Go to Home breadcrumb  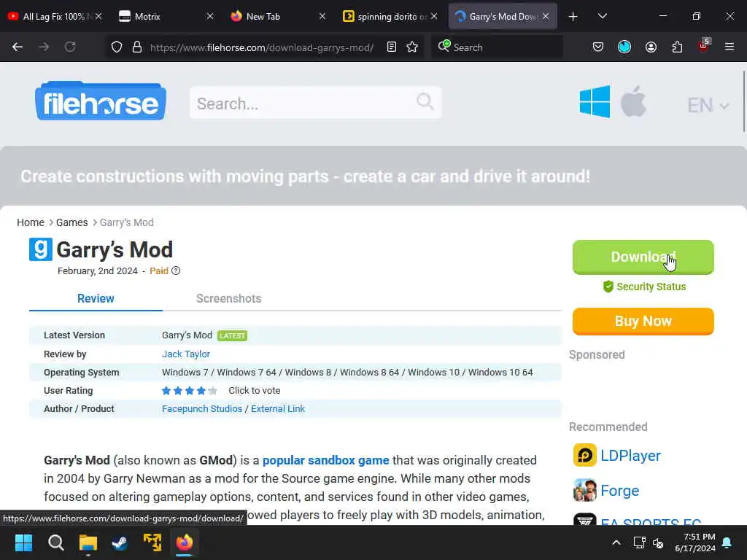tap(31, 222)
